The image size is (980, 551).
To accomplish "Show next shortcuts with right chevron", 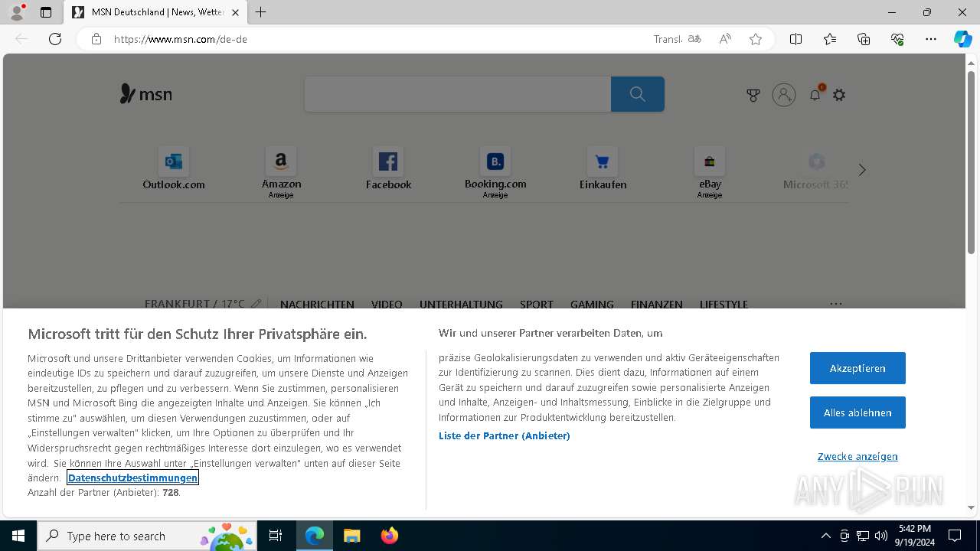I will pyautogui.click(x=862, y=170).
